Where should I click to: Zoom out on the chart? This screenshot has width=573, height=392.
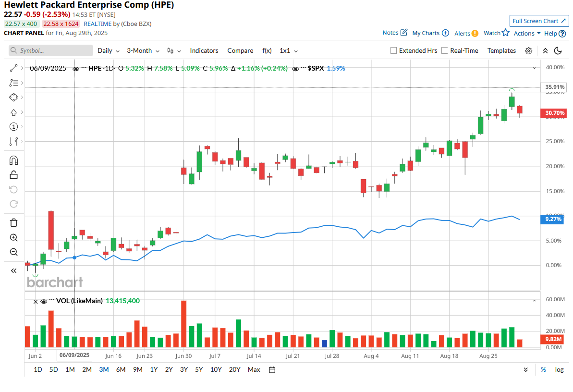(x=13, y=252)
